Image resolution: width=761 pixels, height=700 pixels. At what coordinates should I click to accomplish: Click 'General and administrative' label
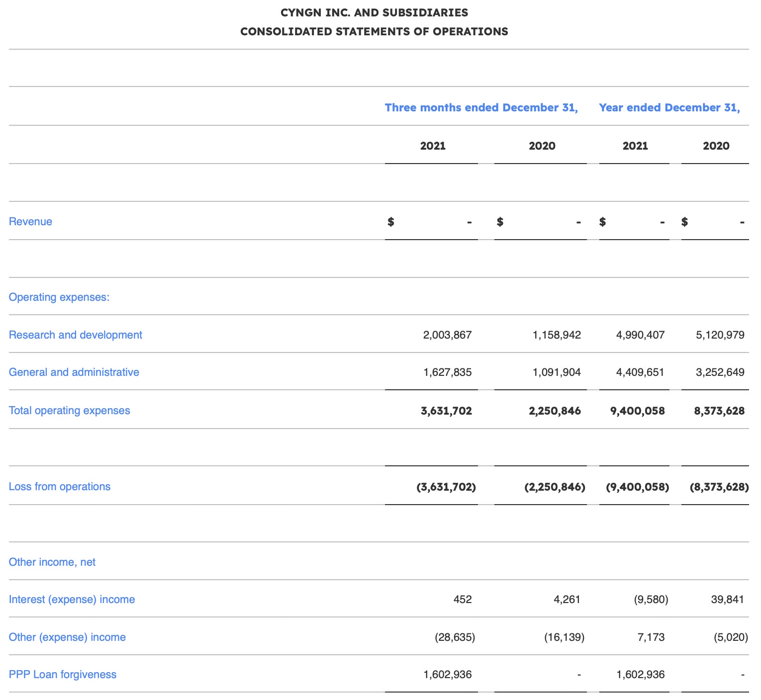click(74, 372)
